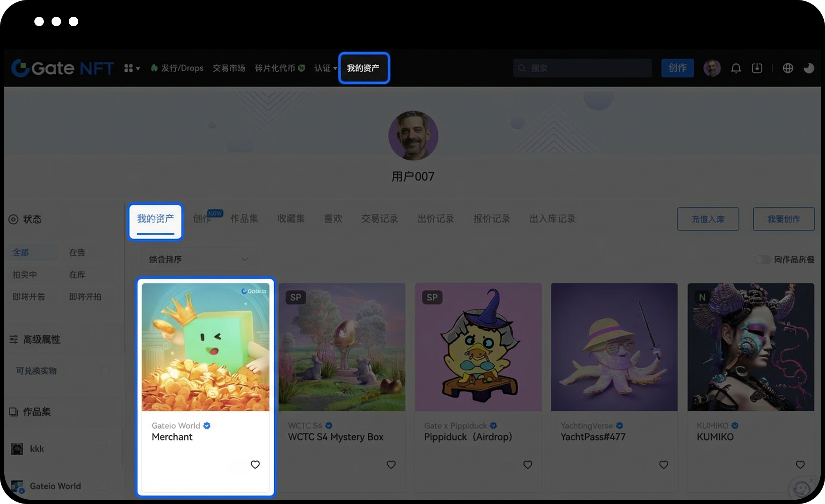Open the 综合排序 sort dropdown
Screen dimensions: 825x504
click(199, 259)
